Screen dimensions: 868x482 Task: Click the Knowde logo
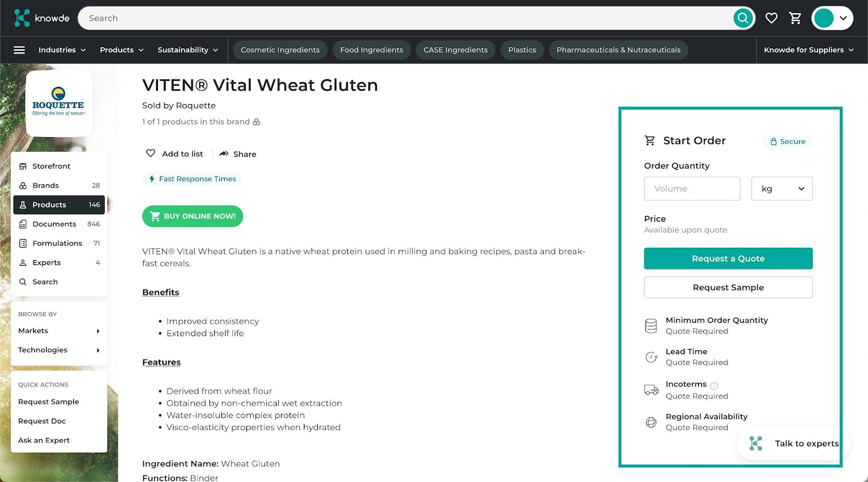[x=42, y=18]
